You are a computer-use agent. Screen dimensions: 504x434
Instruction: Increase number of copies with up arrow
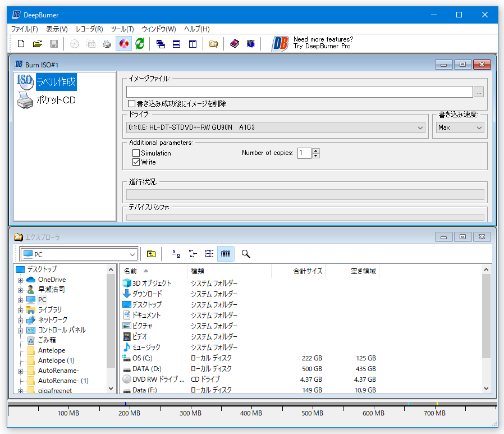[316, 150]
